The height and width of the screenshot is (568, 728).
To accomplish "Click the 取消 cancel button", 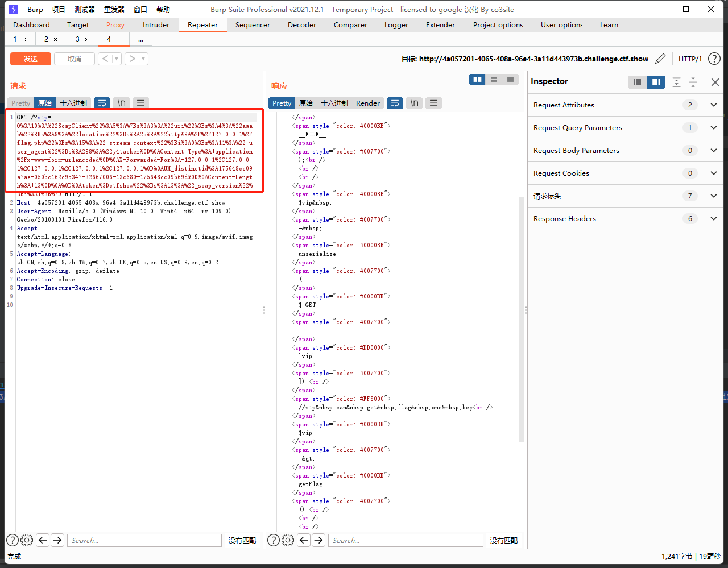I will coord(75,59).
